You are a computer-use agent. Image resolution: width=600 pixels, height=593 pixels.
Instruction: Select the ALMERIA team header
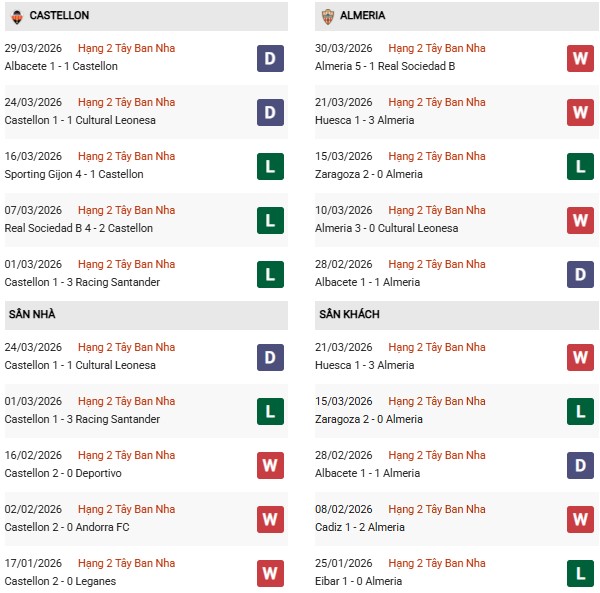pyautogui.click(x=362, y=16)
